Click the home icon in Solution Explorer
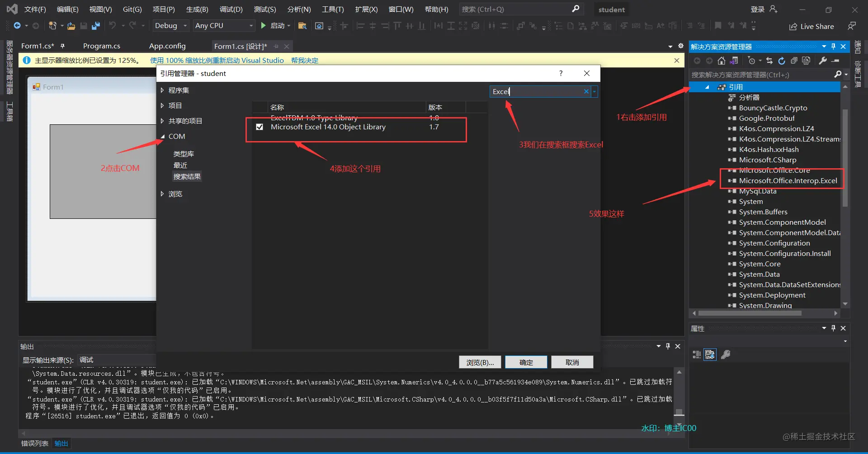 pyautogui.click(x=722, y=61)
